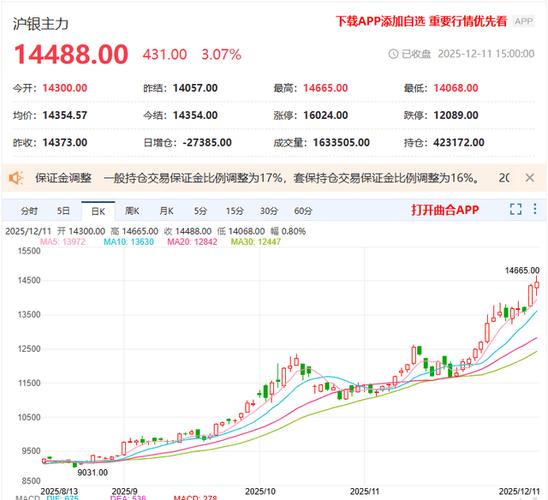Image resolution: width=548 pixels, height=500 pixels.
Task: Switch to the 分时 tab
Action: pyautogui.click(x=29, y=211)
